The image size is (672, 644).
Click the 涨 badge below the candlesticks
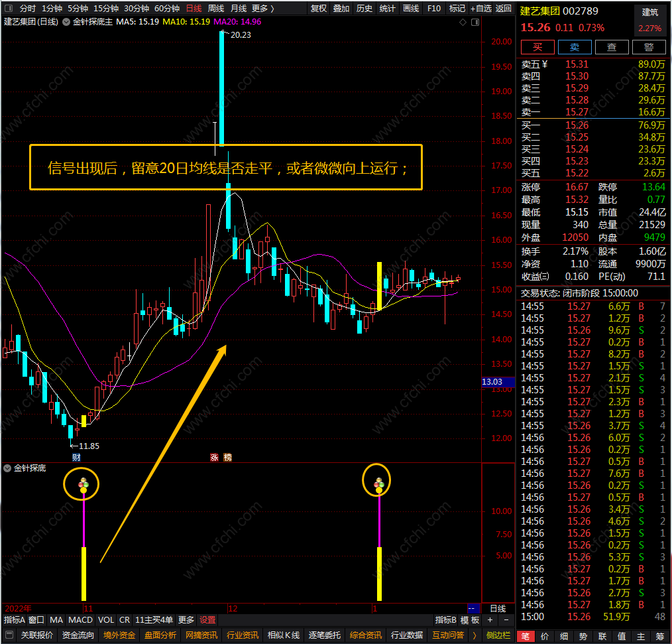pyautogui.click(x=214, y=457)
